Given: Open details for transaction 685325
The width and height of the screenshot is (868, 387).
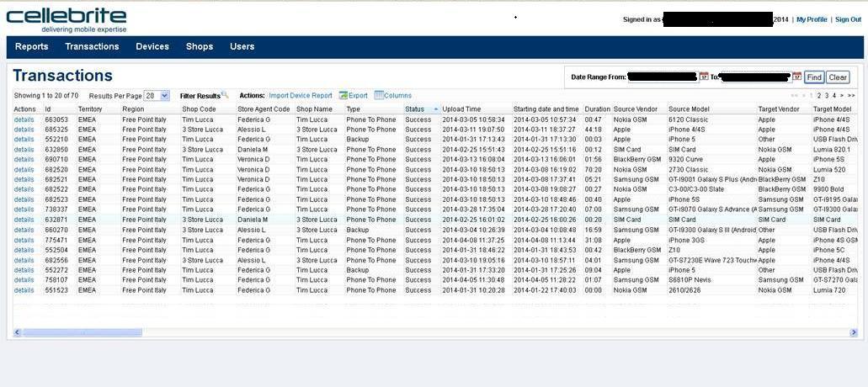Looking at the screenshot, I should coord(24,130).
